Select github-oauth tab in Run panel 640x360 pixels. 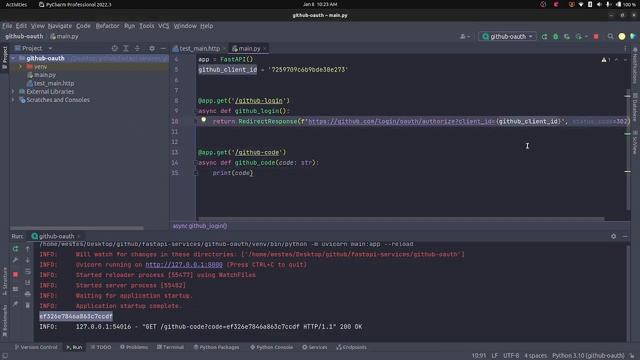(x=56, y=236)
